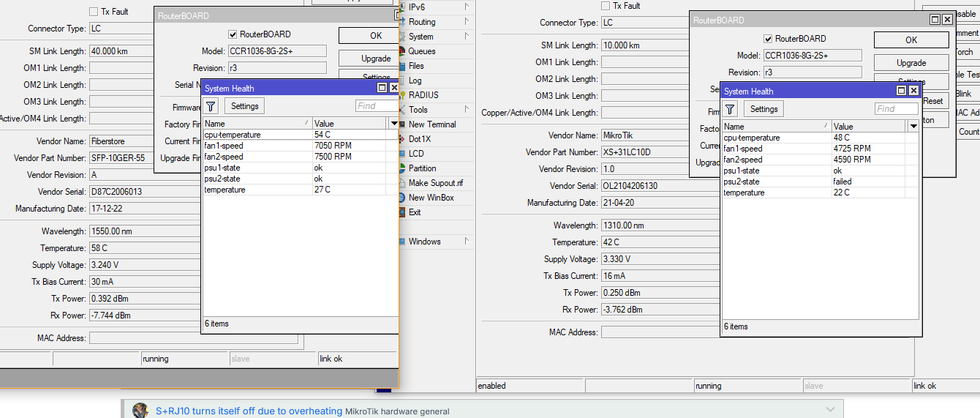
Task: Expand the Tools submenu arrow
Action: [x=467, y=110]
